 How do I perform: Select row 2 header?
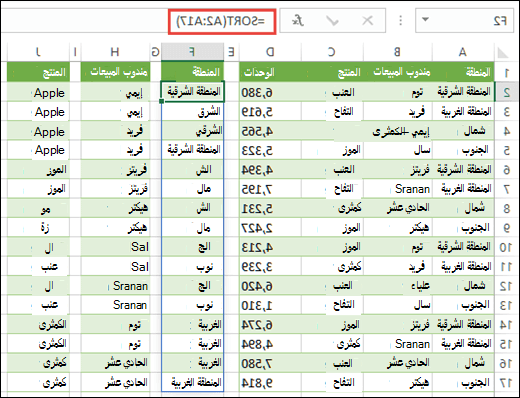coord(506,92)
